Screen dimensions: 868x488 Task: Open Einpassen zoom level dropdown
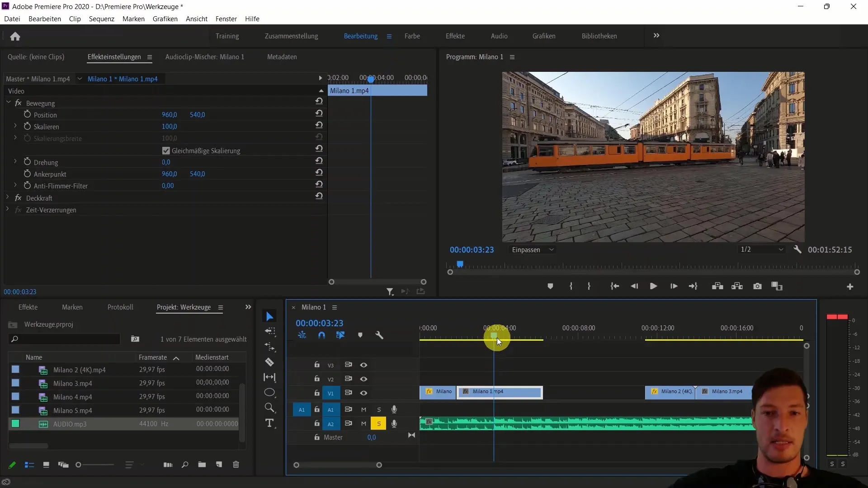[x=533, y=249]
